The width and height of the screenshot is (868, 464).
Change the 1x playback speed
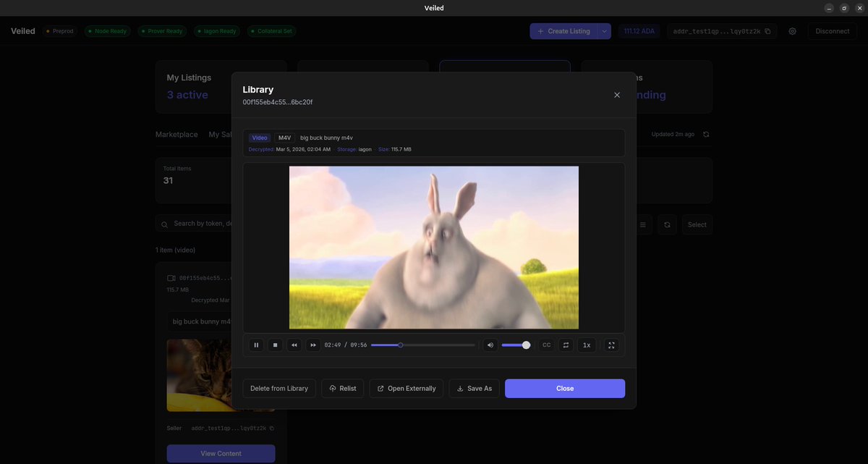point(587,345)
